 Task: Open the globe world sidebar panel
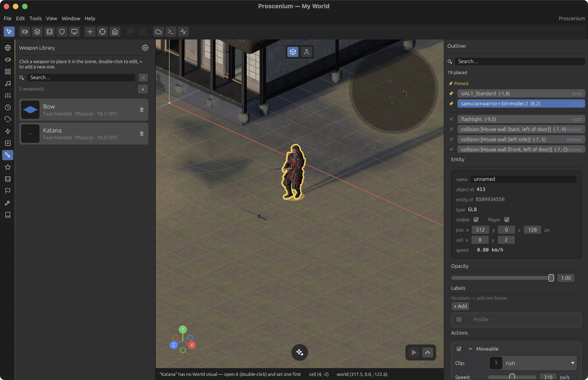(8, 48)
